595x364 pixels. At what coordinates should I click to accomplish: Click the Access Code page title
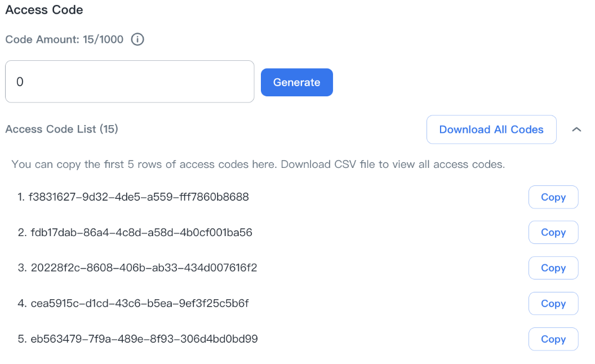44,10
